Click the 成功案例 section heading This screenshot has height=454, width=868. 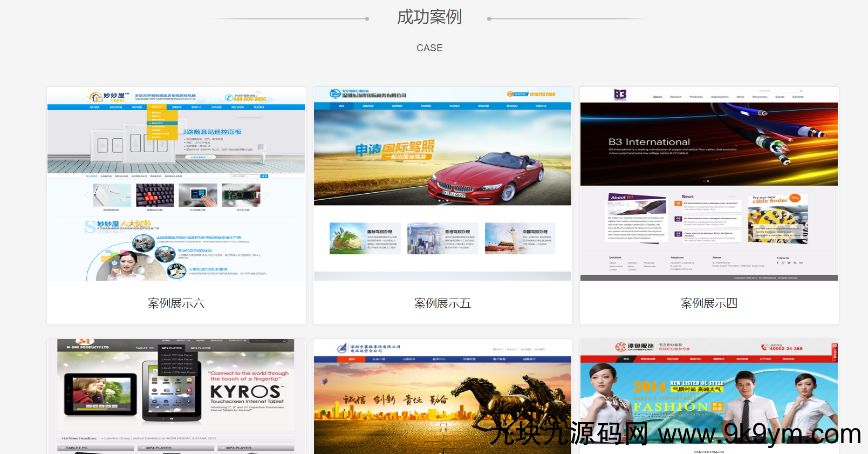pyautogui.click(x=429, y=17)
